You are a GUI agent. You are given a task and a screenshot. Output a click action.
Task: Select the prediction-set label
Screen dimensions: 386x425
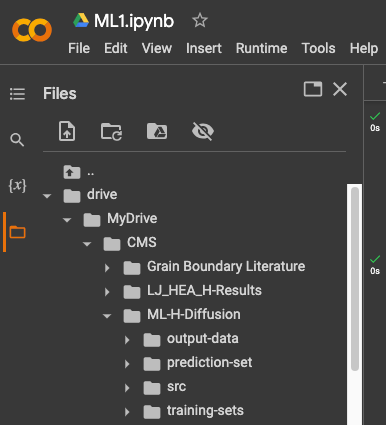click(209, 362)
